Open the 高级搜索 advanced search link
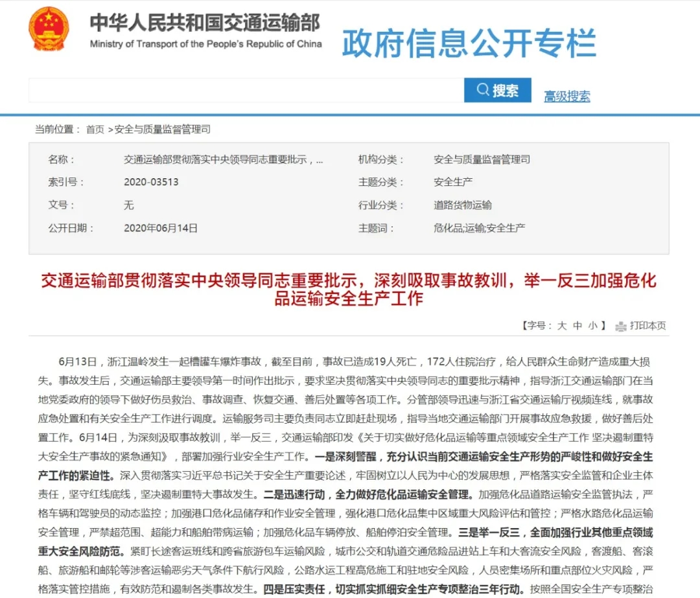The height and width of the screenshot is (598, 700). coord(567,97)
